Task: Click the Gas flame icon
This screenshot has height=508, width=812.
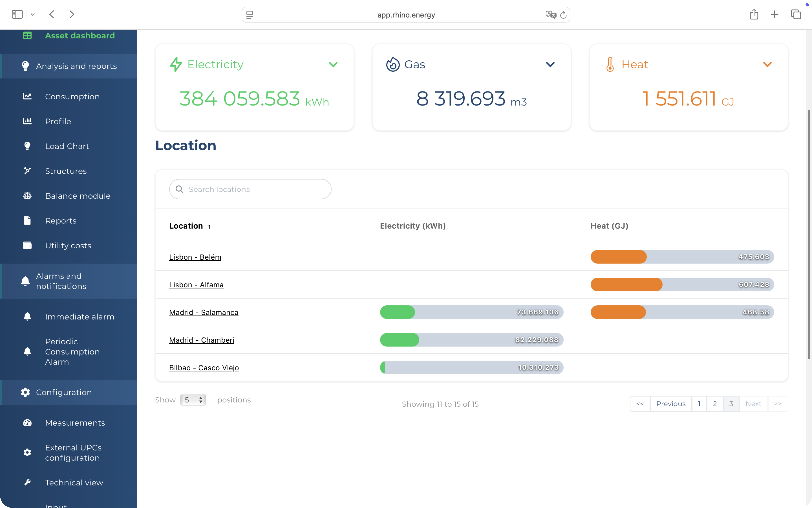Action: (392, 64)
